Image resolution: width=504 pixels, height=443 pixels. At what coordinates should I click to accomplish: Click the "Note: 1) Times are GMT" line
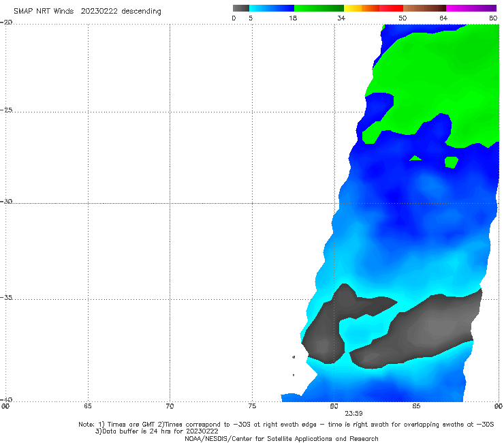click(286, 425)
